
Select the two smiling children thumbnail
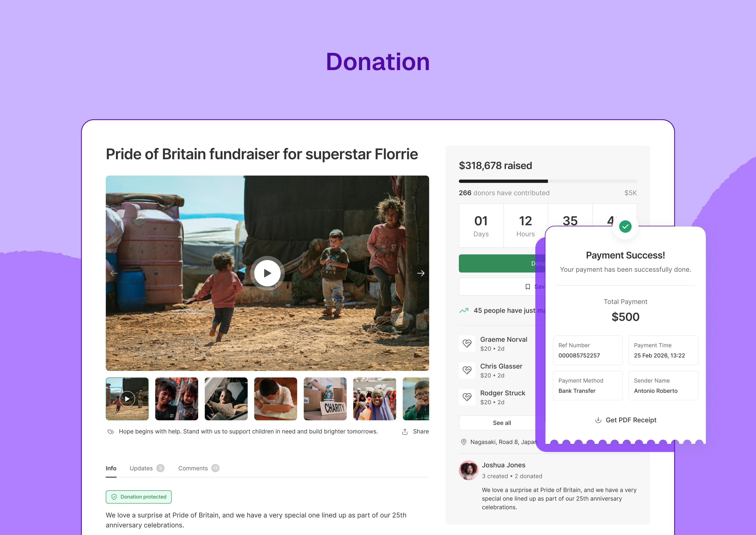pos(176,399)
